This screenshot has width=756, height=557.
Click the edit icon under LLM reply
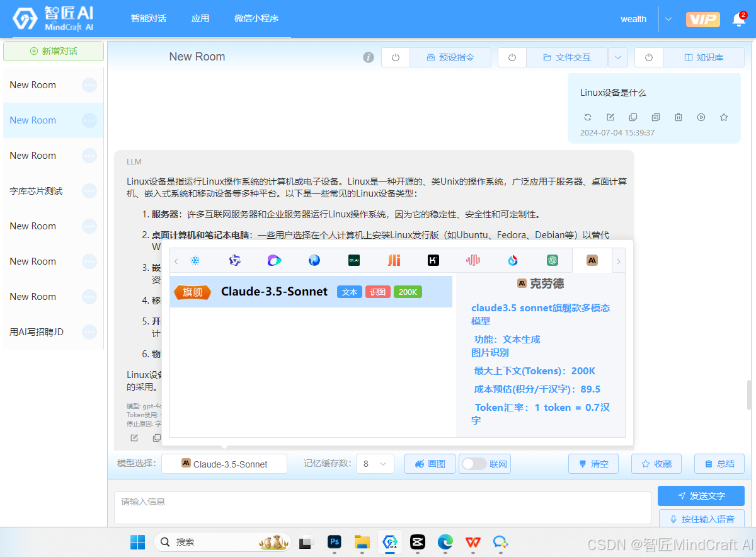click(x=134, y=438)
